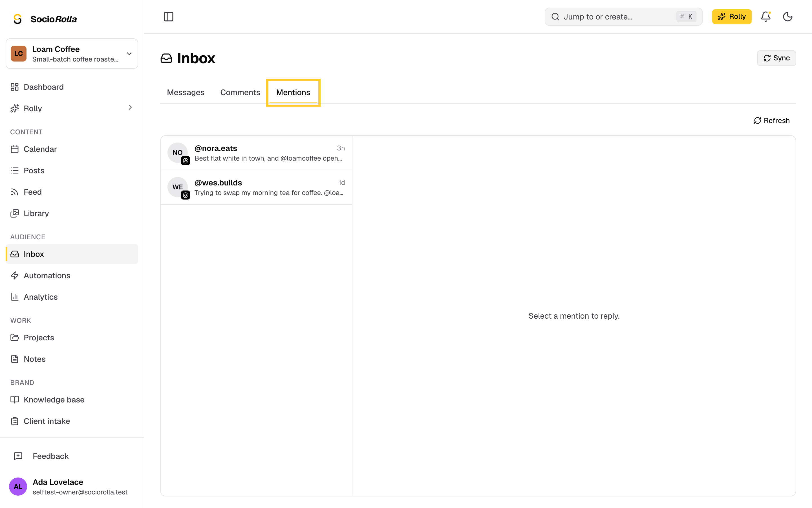Viewport: 812px width, 508px height.
Task: Open the Notes page
Action: pyautogui.click(x=72, y=359)
